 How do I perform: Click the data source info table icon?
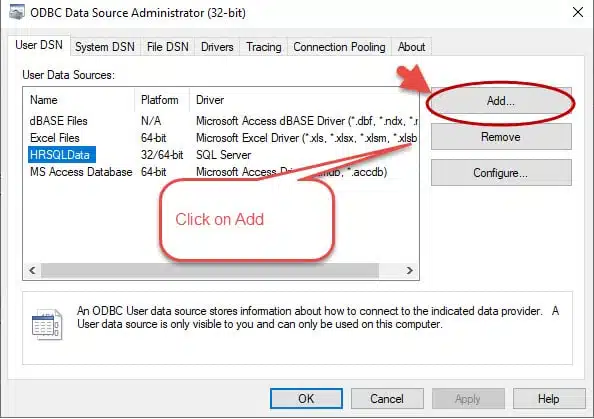(47, 324)
